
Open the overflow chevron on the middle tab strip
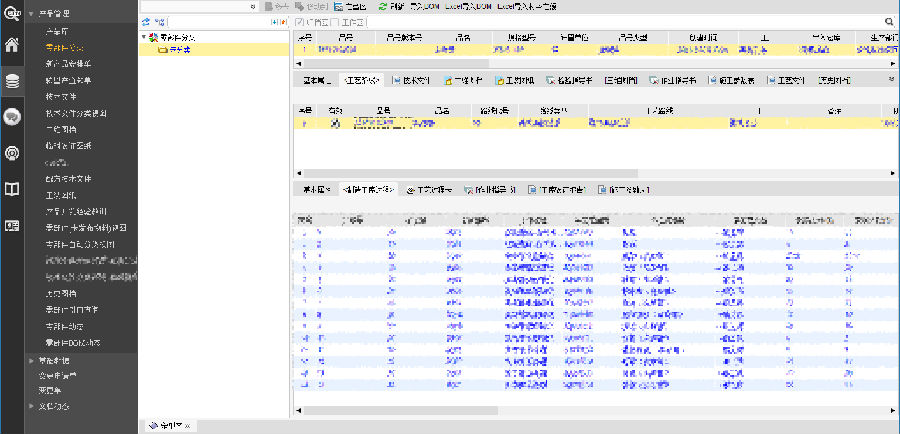(x=890, y=78)
